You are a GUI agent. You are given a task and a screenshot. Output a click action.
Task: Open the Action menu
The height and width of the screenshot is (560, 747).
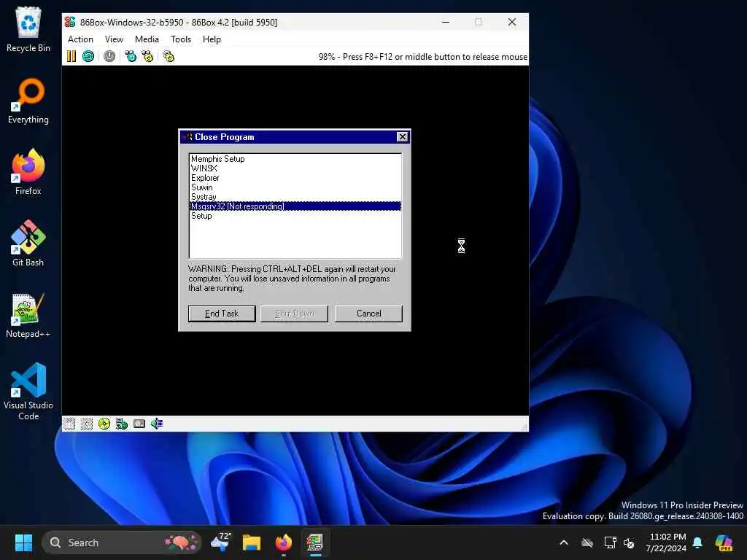pyautogui.click(x=80, y=39)
